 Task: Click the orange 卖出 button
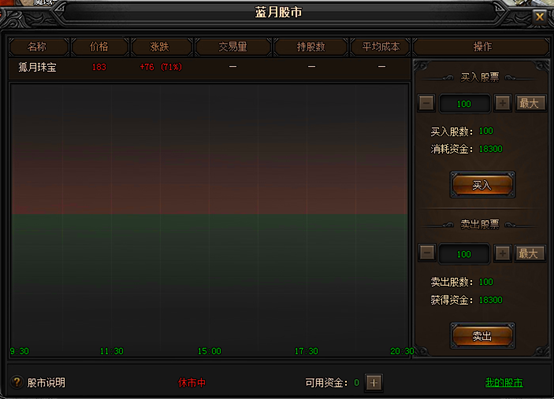pos(482,335)
